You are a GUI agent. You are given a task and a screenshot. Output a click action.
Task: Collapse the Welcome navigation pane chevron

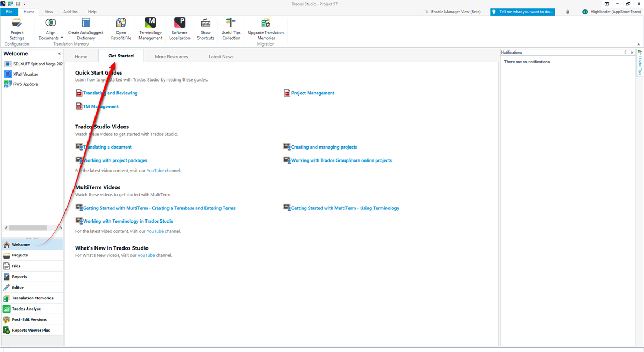point(60,54)
